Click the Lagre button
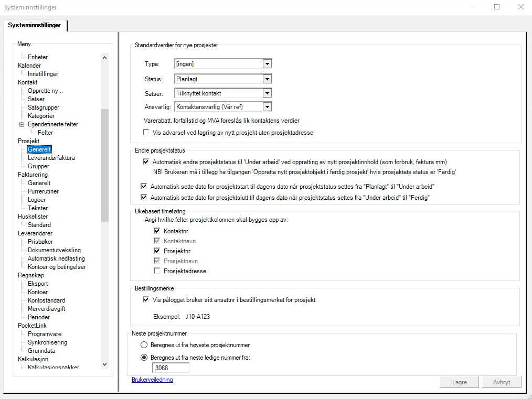Screen dimensions: 532x399 tap(460, 382)
